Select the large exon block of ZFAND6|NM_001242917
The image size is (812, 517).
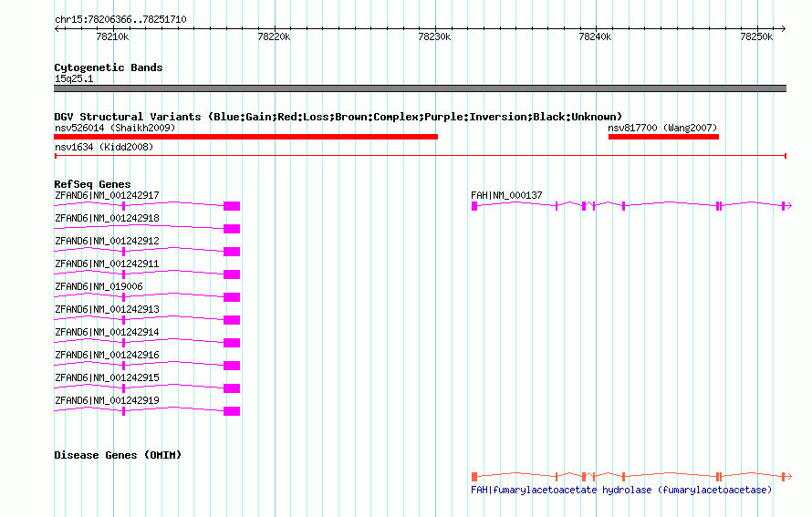click(x=232, y=206)
